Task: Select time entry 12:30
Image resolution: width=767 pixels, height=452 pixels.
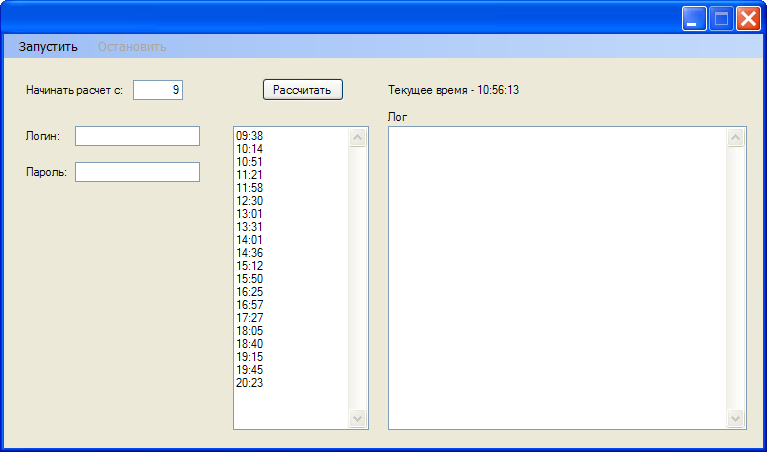Action: (249, 201)
